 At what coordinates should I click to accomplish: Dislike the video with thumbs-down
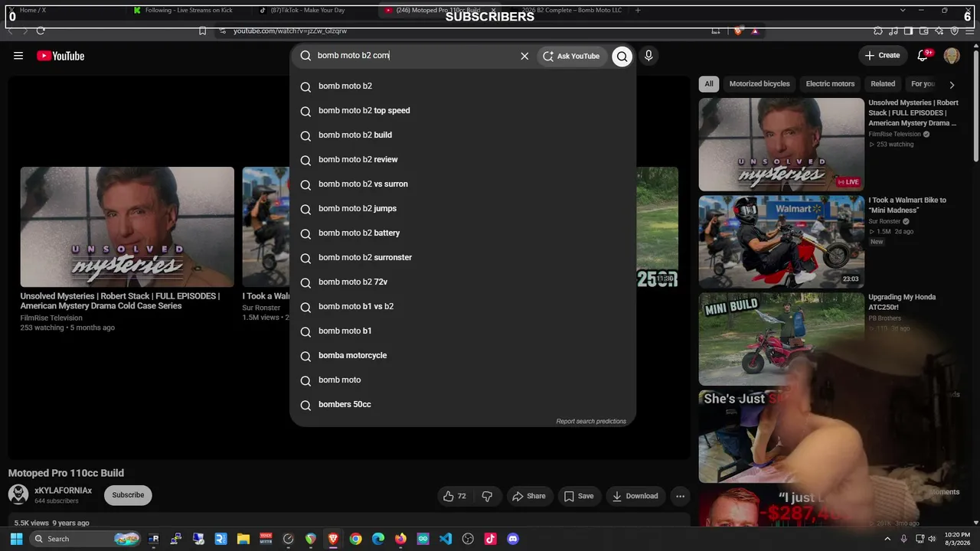487,496
